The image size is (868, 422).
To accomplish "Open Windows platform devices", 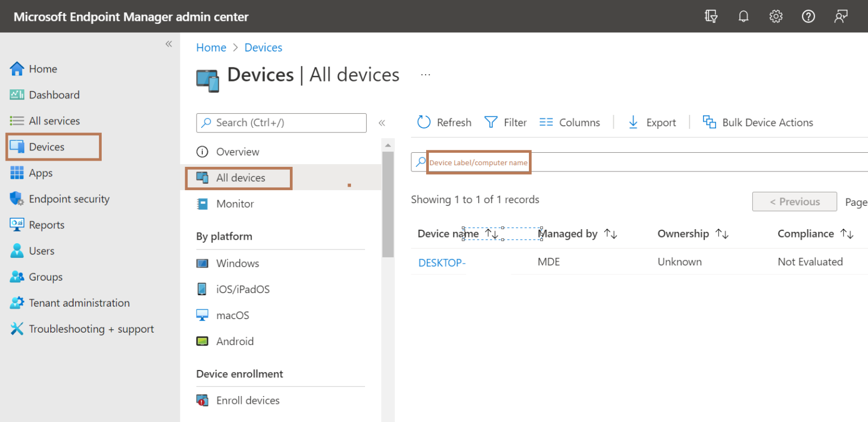I will click(x=237, y=264).
